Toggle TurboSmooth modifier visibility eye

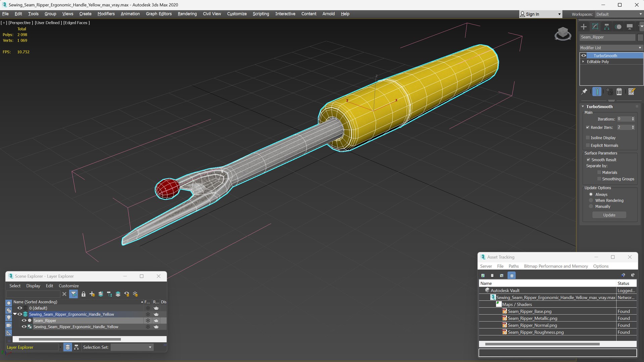point(584,56)
